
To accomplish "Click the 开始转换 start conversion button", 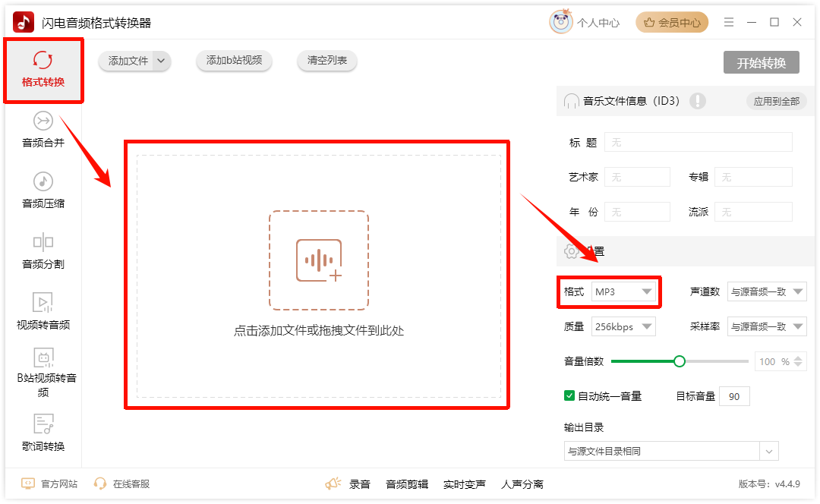I will click(761, 63).
